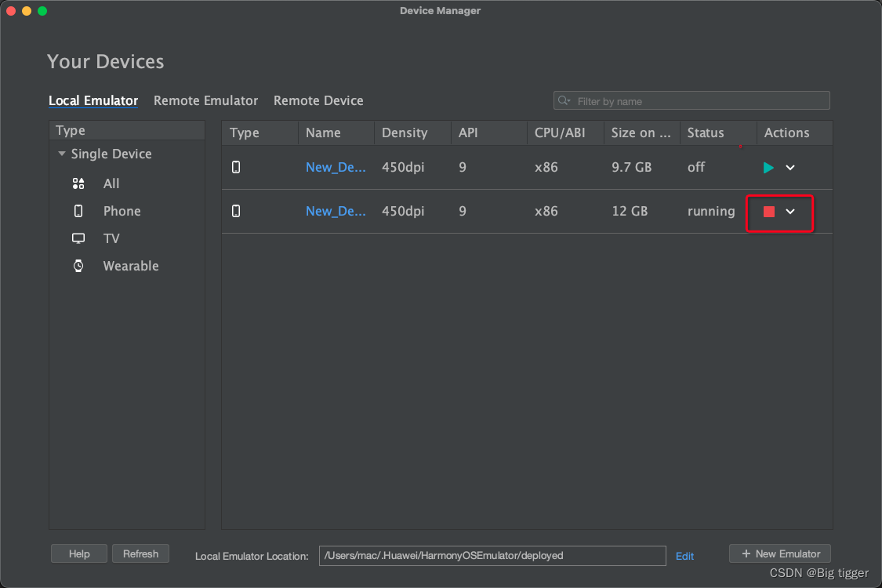Switch to the Remote Device tab
The width and height of the screenshot is (882, 588).
[x=318, y=100]
